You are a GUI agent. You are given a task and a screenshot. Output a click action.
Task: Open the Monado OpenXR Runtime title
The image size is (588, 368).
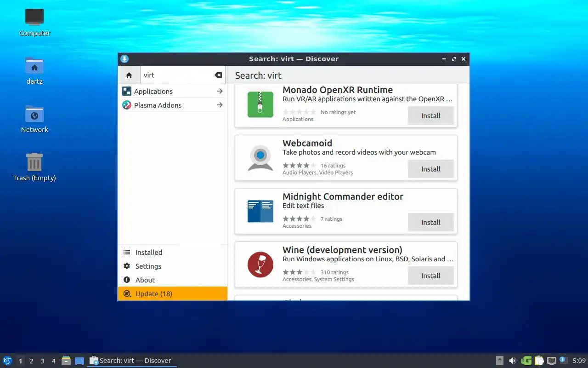click(x=338, y=90)
